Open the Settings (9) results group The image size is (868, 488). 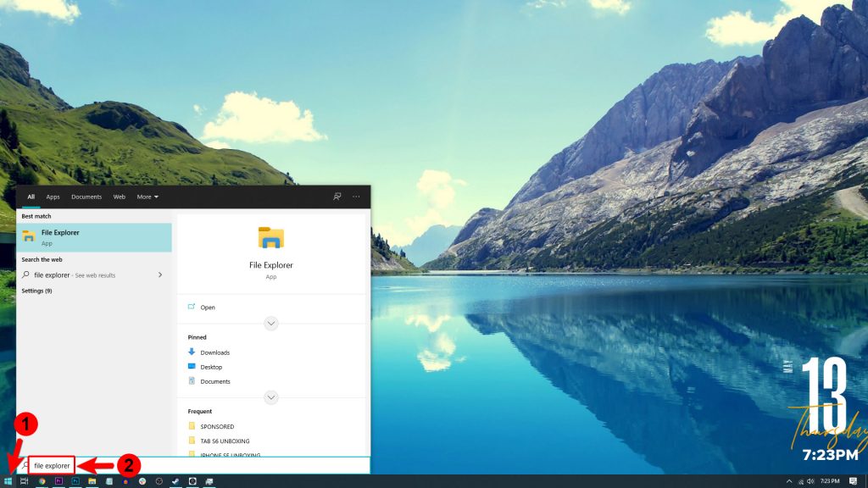click(x=36, y=291)
